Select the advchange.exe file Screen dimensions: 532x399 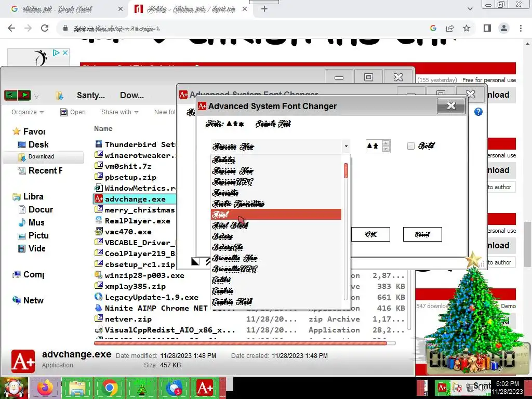(135, 199)
